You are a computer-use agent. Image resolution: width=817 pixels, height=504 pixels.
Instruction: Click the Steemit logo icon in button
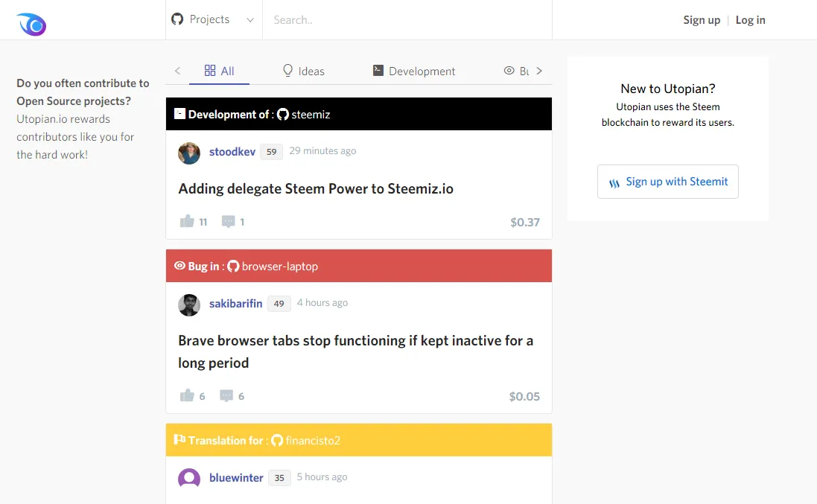[x=614, y=183]
